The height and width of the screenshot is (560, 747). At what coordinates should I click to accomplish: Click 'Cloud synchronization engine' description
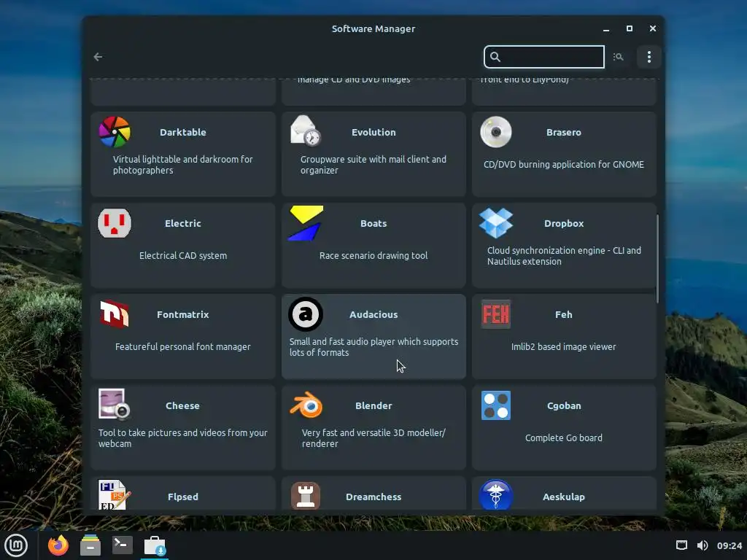[x=564, y=256]
